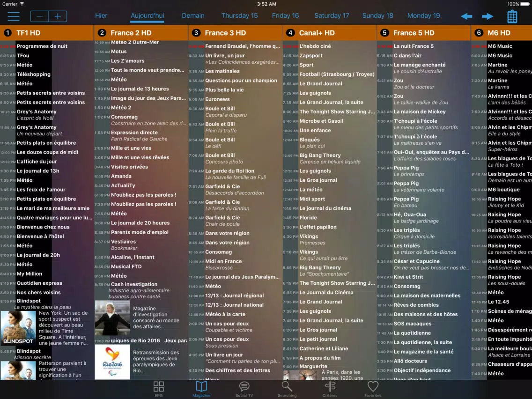
Task: Open the hamburger menu
Action: (x=14, y=16)
